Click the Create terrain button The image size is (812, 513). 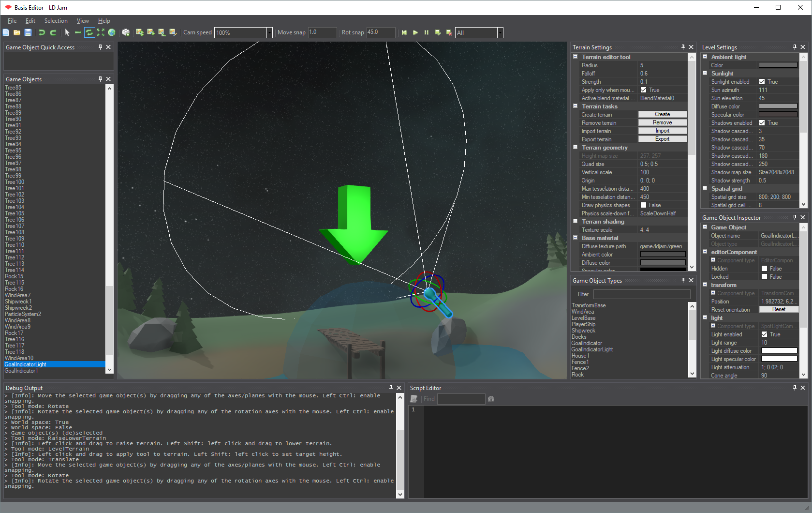[x=663, y=114]
